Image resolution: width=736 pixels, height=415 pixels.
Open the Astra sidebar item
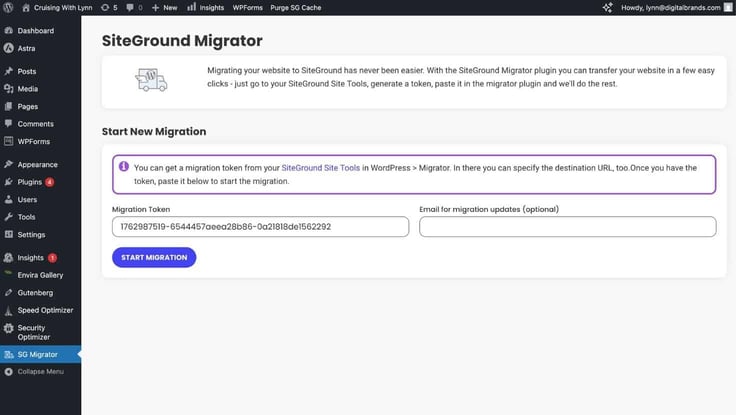point(26,48)
